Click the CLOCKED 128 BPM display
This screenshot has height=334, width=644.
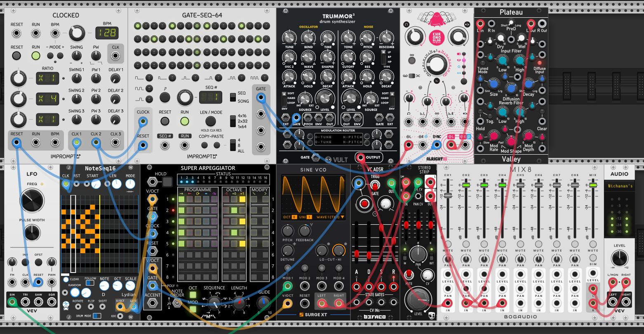pyautogui.click(x=107, y=33)
